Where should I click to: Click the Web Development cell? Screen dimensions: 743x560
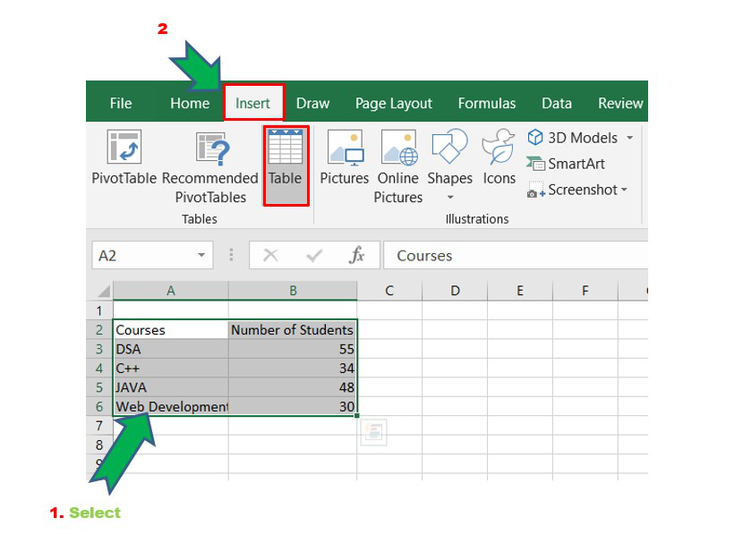tap(171, 406)
